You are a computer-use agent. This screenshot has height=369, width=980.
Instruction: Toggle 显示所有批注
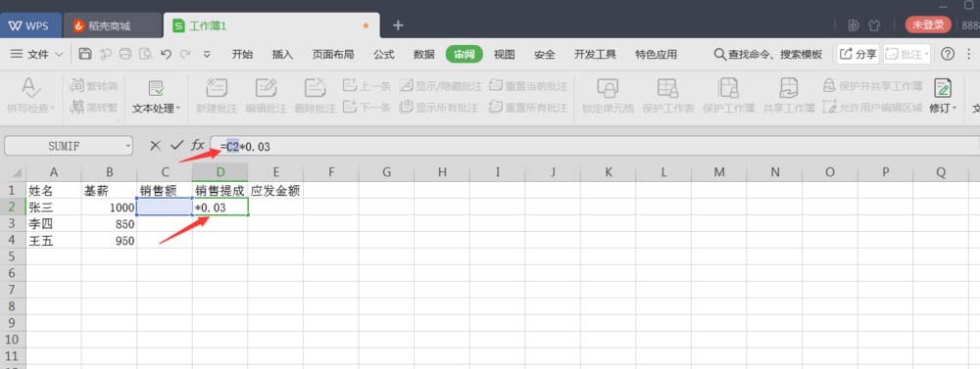(439, 108)
